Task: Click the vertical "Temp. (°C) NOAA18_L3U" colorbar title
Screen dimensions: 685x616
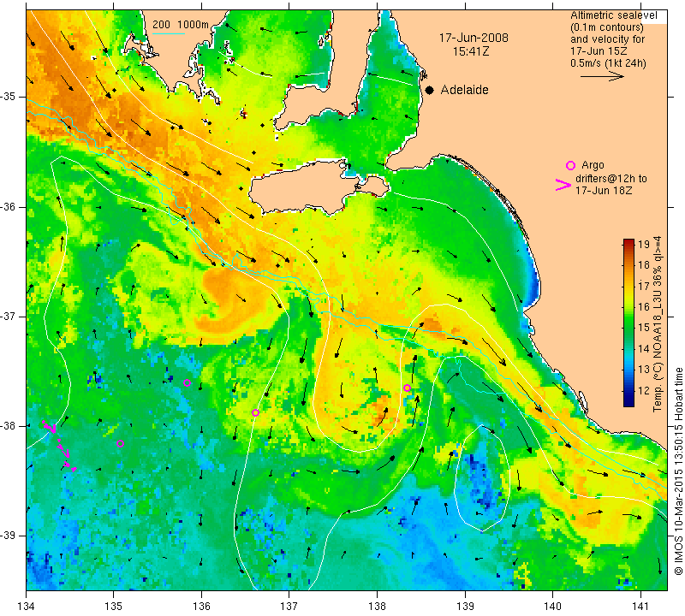Action: click(657, 324)
